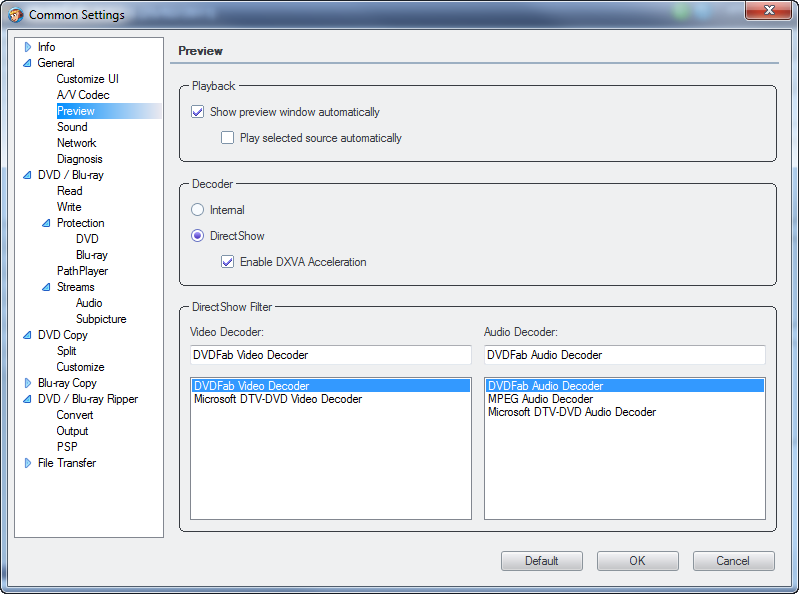Image resolution: width=799 pixels, height=594 pixels.
Task: Click the Cancel button
Action: (x=733, y=561)
